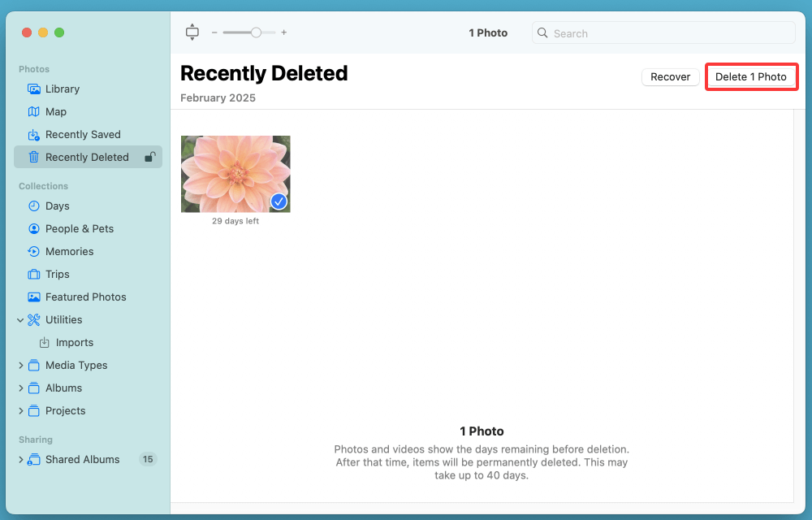This screenshot has height=520, width=812.
Task: Select Featured Photos in the sidebar
Action: click(x=33, y=297)
